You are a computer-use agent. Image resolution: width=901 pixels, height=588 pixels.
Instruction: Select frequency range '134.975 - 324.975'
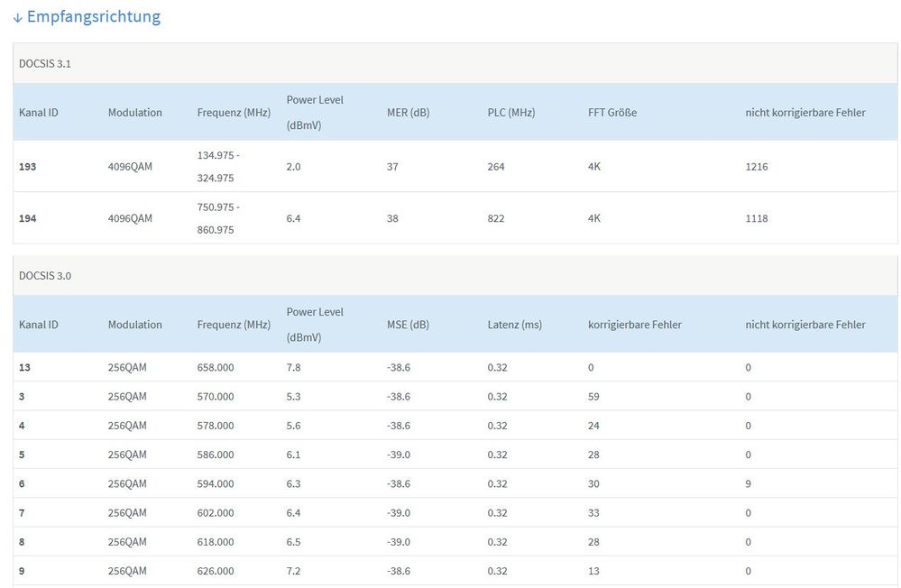(218, 167)
